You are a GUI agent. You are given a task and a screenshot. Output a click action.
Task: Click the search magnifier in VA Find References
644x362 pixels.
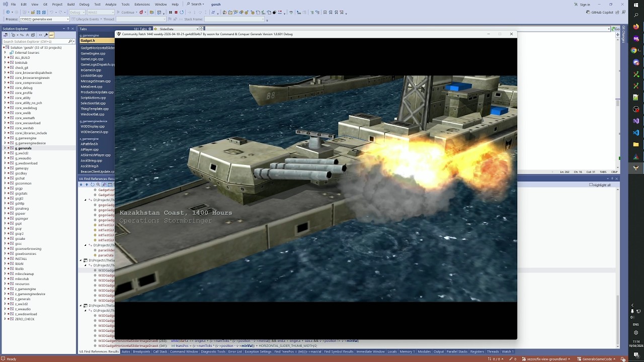(98, 185)
